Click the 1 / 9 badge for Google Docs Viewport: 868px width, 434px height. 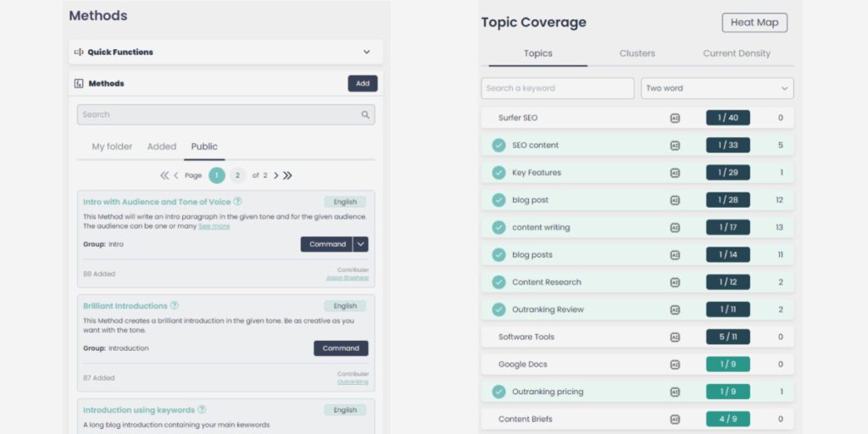[728, 364]
